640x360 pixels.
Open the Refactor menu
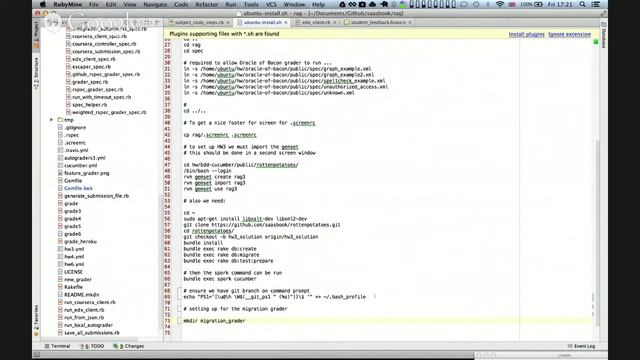click(207, 4)
